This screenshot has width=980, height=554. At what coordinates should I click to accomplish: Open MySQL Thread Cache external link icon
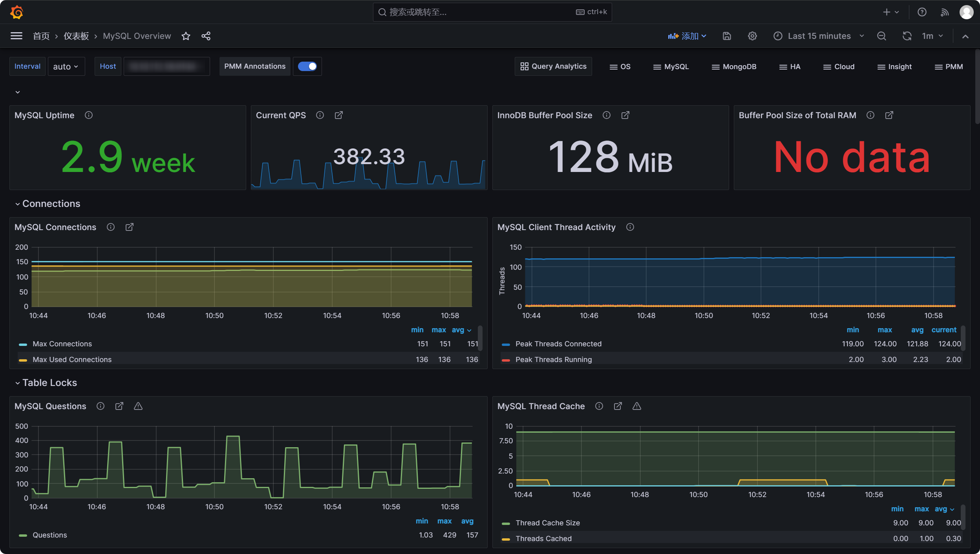618,406
